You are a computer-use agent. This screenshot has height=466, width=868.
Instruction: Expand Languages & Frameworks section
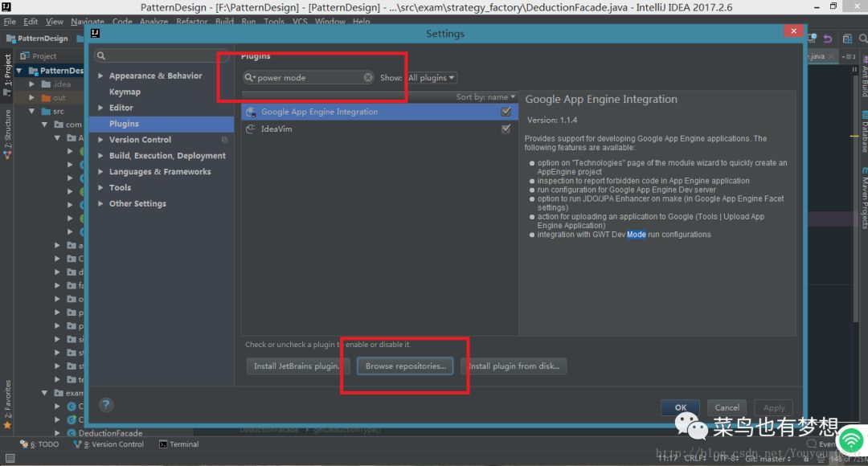100,172
